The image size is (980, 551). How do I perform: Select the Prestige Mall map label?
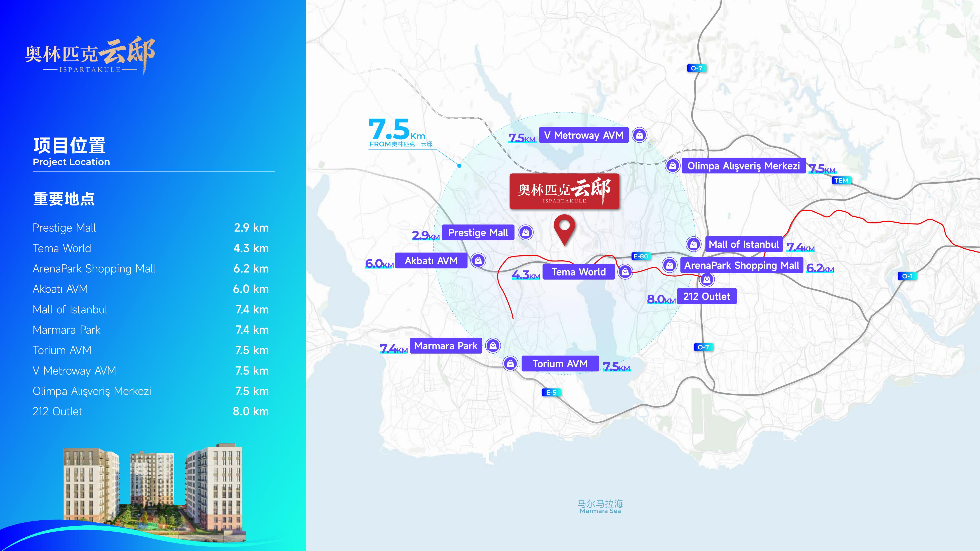478,232
